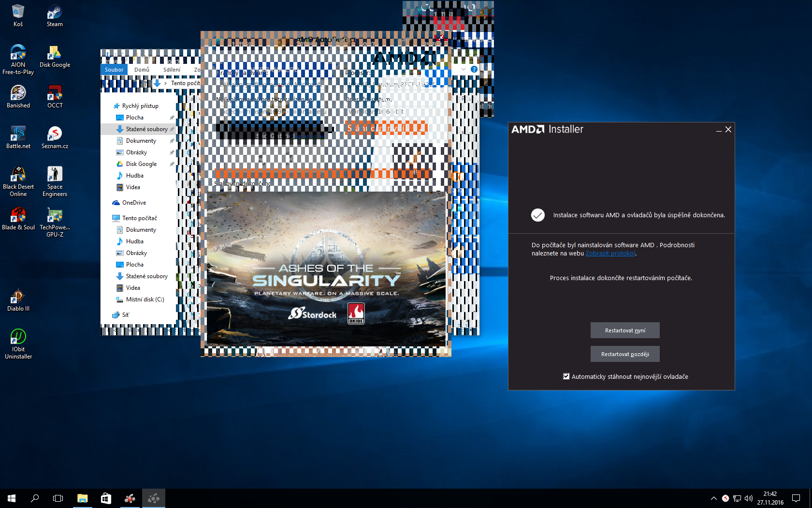Open the Domů ribbon tab

point(142,70)
